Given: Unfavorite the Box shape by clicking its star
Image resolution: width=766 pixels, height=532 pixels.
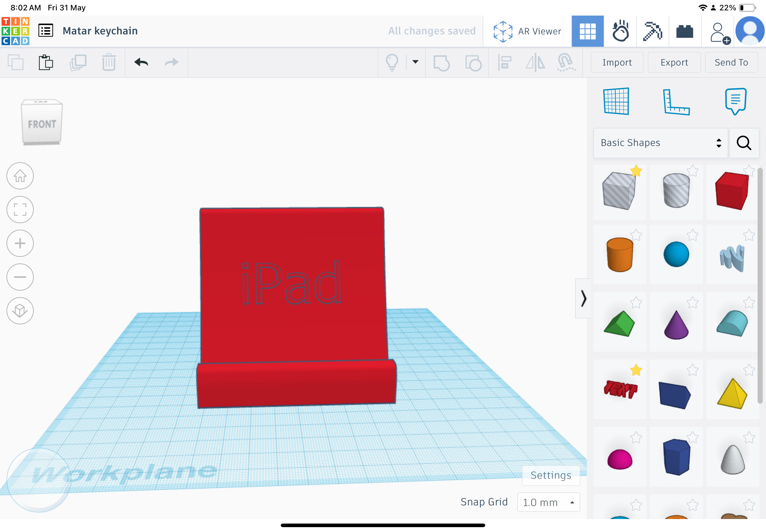Looking at the screenshot, I should pos(636,171).
